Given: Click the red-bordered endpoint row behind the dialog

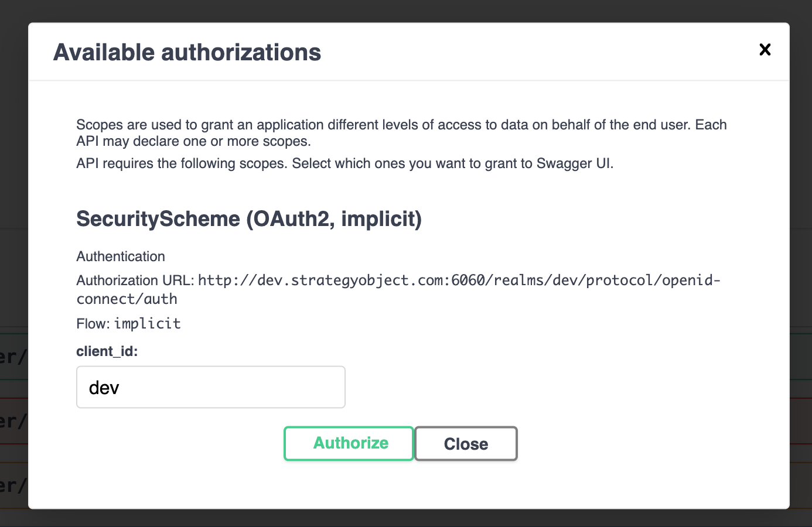Looking at the screenshot, I should click(x=13, y=420).
